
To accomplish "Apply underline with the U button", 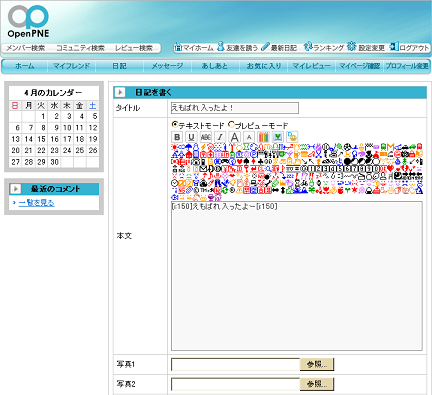I will tap(191, 137).
